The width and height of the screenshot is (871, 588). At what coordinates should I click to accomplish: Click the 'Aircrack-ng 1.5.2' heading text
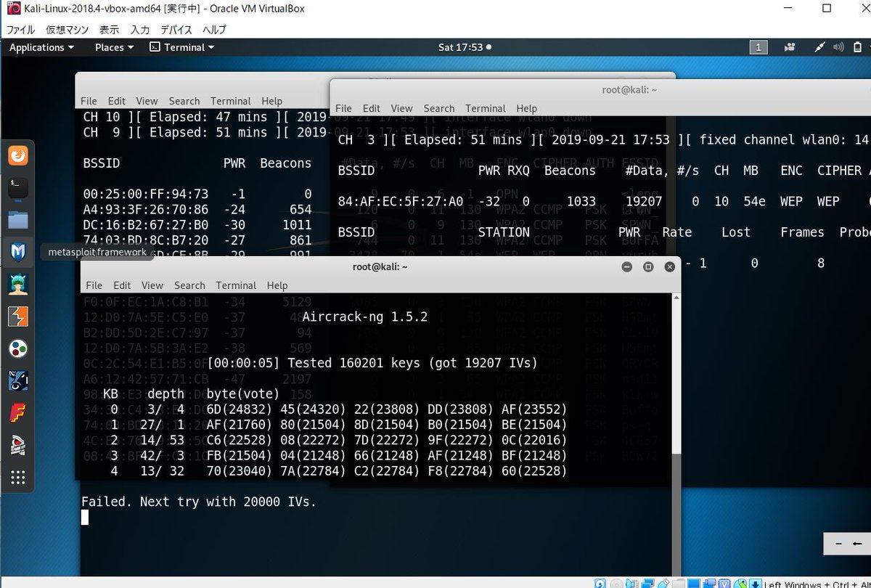(x=365, y=317)
